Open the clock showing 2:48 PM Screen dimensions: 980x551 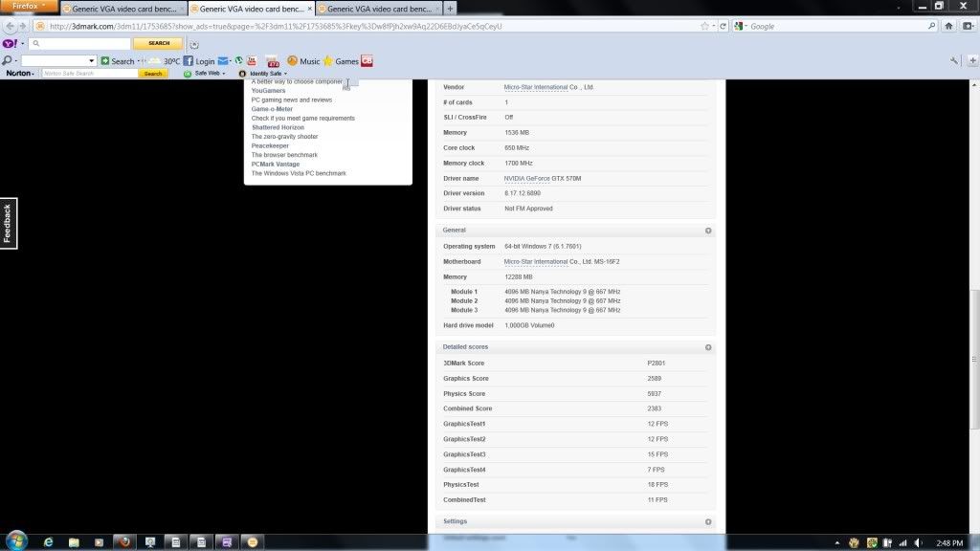click(x=949, y=543)
